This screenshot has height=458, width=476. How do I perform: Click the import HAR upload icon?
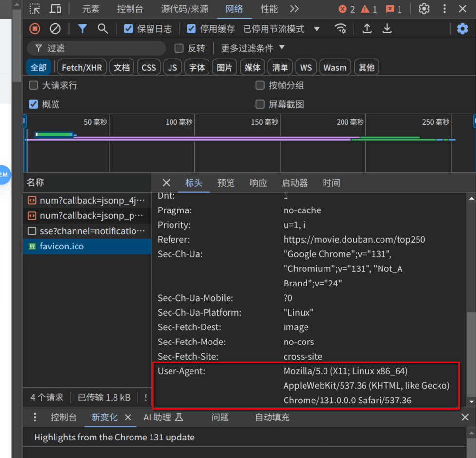pos(367,29)
